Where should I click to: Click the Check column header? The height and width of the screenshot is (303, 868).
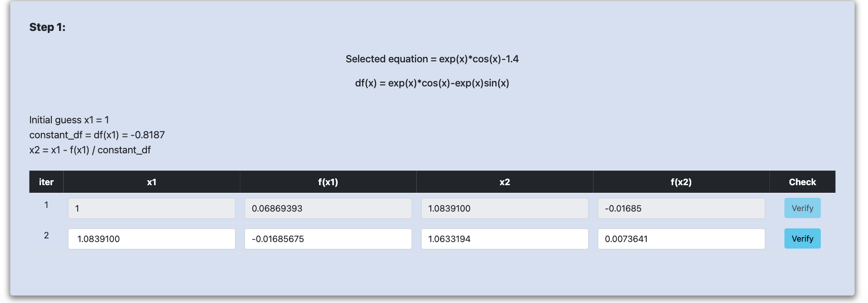point(803,182)
